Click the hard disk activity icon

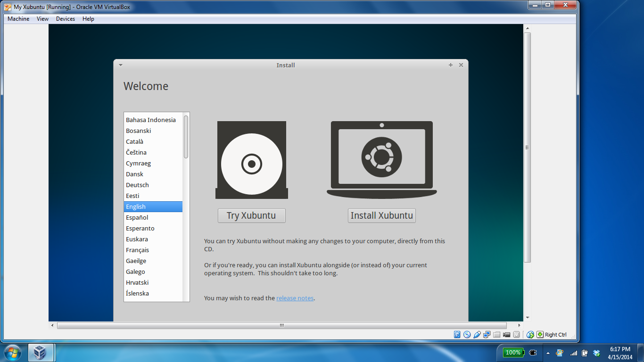coord(457,335)
